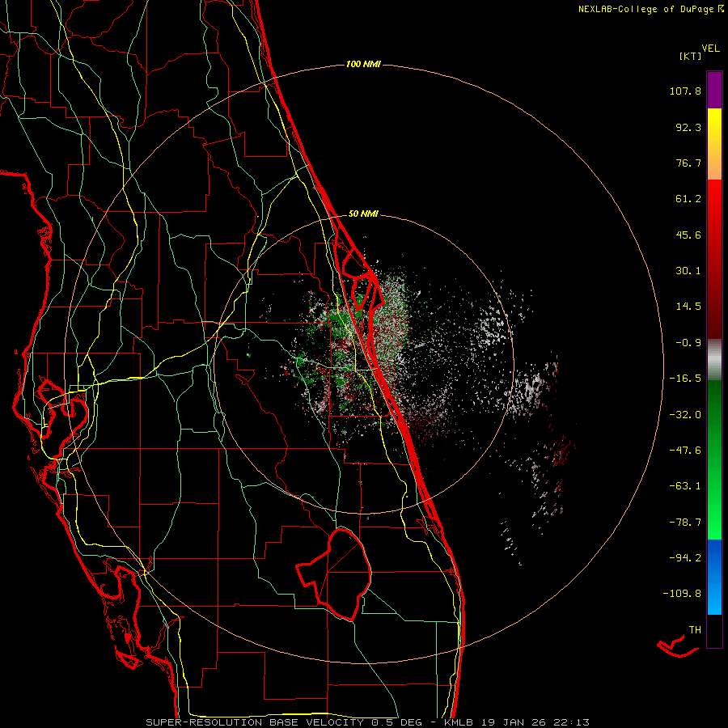Pick the green inbound segment of color bar

coord(714,459)
